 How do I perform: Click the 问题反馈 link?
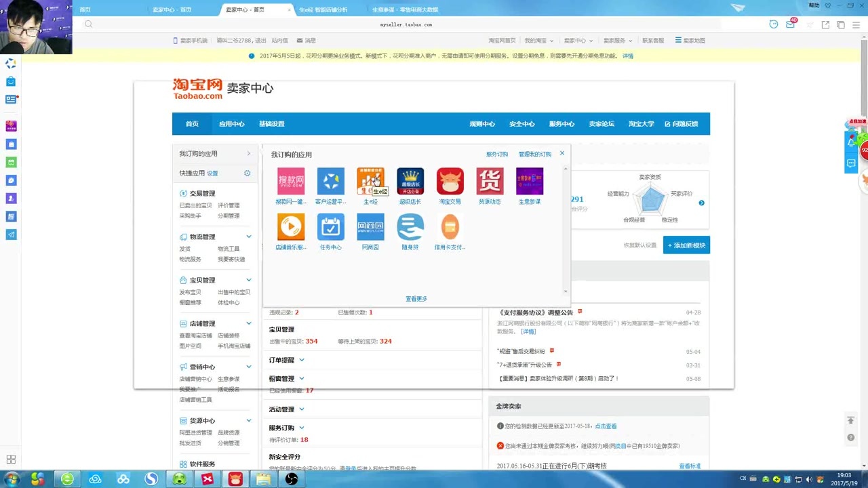[682, 124]
